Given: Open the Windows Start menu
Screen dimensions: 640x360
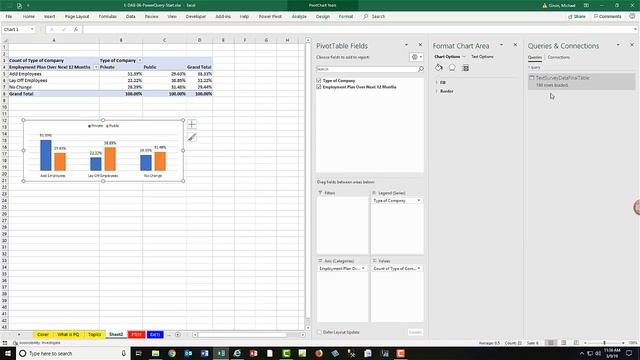Looking at the screenshot, I should click(x=8, y=353).
